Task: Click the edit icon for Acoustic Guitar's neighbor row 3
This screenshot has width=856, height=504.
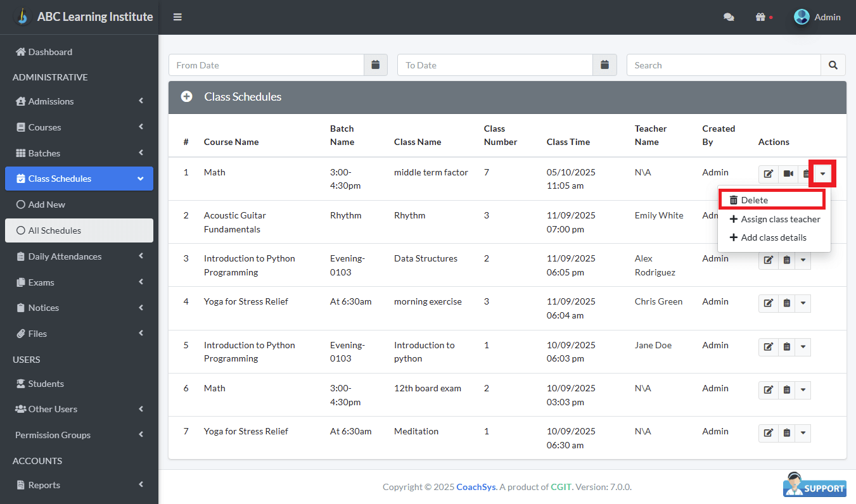Action: (768, 260)
